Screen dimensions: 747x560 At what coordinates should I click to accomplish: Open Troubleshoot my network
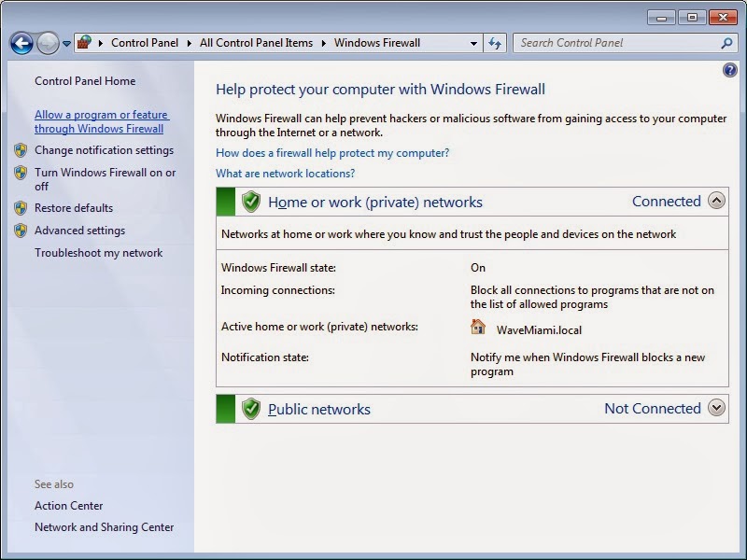pos(98,252)
